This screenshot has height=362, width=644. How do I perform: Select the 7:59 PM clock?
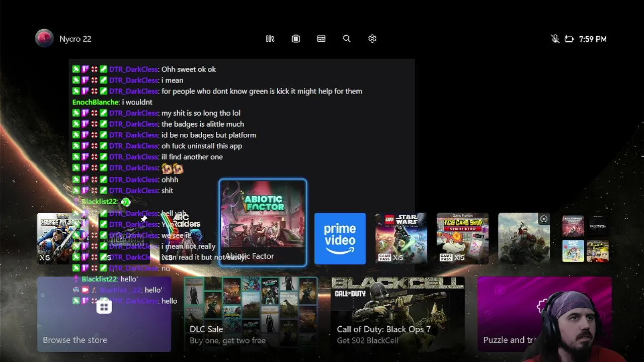(593, 39)
